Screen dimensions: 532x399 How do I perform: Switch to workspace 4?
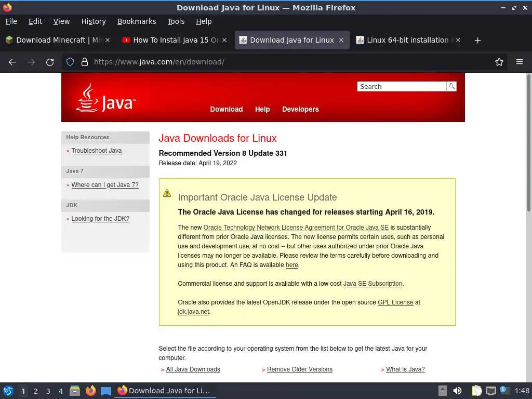(x=61, y=391)
